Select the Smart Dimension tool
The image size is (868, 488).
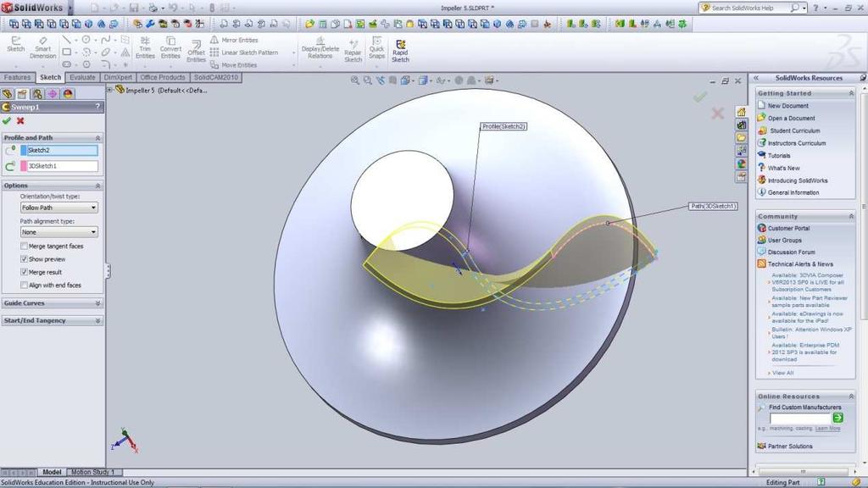(42, 48)
